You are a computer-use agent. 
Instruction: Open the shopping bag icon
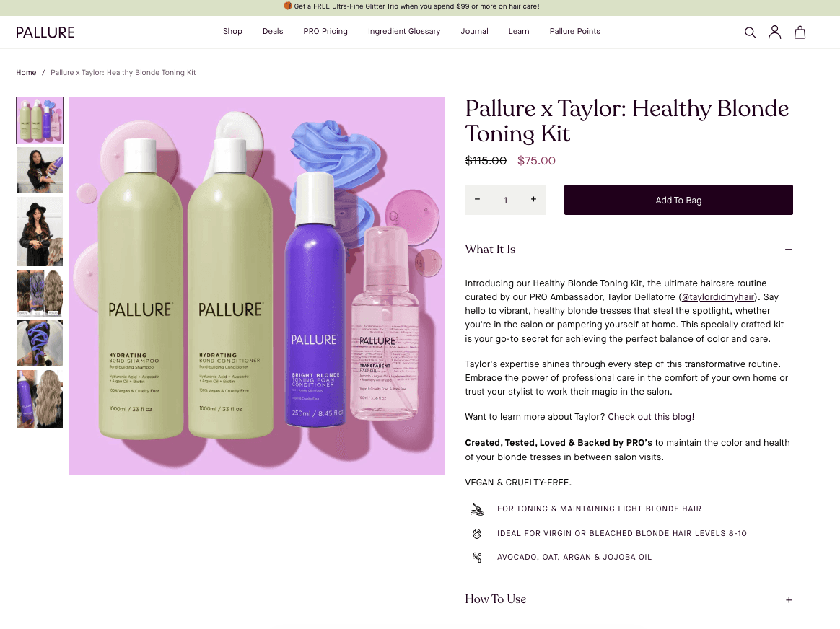800,32
